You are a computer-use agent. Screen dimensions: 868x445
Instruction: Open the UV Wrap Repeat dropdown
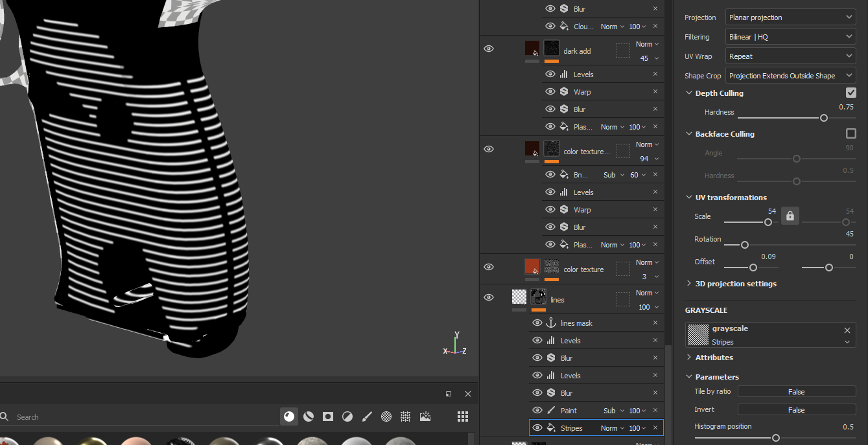click(790, 56)
